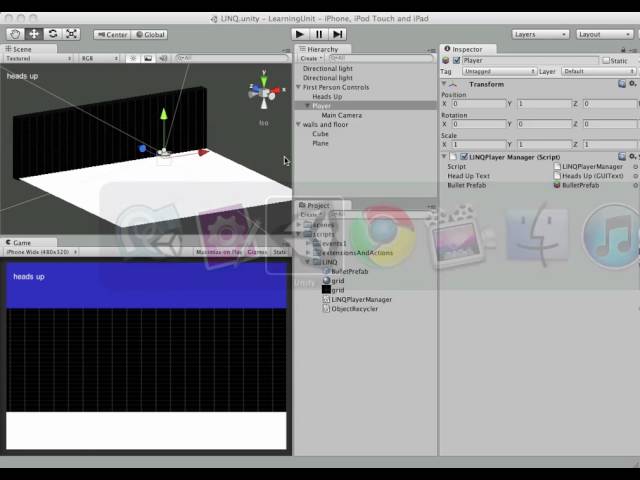Select Main Camera in Hierarchy

(342, 115)
